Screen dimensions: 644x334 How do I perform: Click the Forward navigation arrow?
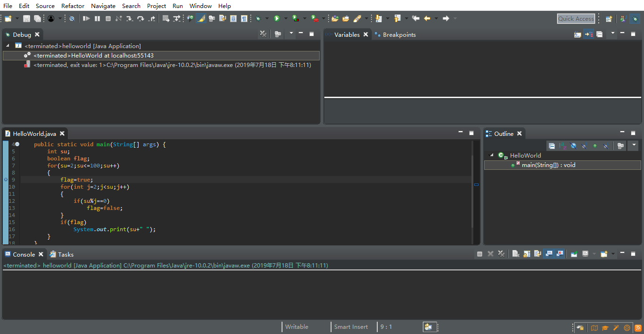pyautogui.click(x=446, y=18)
